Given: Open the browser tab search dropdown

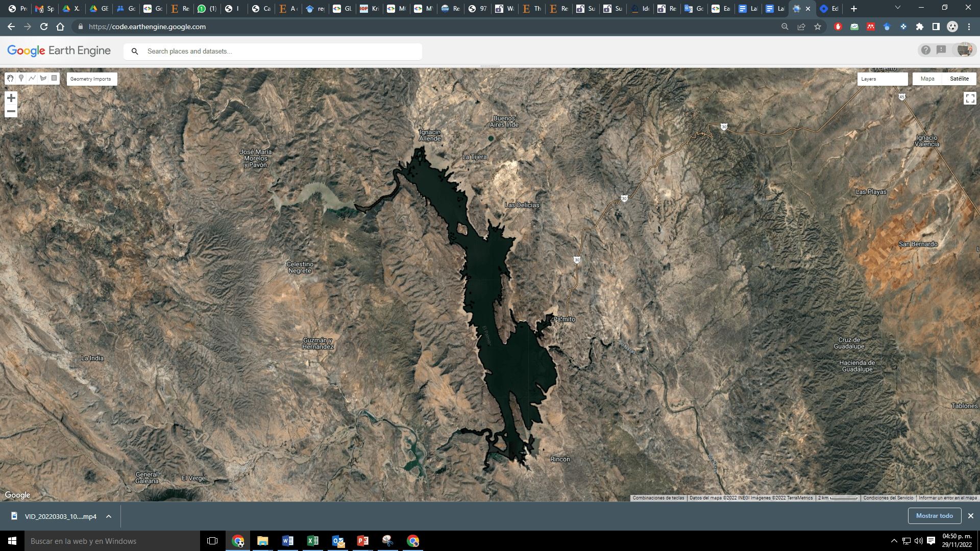Looking at the screenshot, I should click(x=897, y=8).
